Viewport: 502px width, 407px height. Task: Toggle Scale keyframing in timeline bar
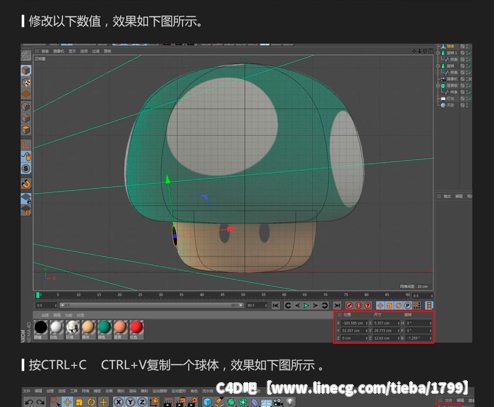pos(389,305)
